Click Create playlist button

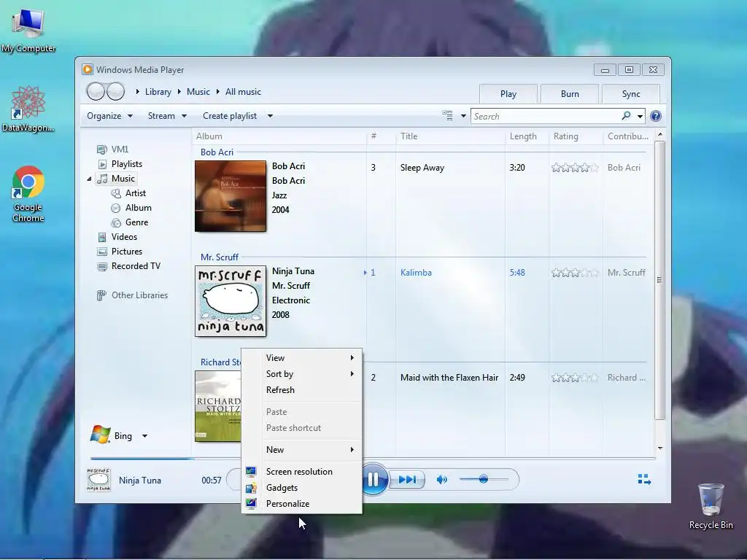tap(230, 116)
